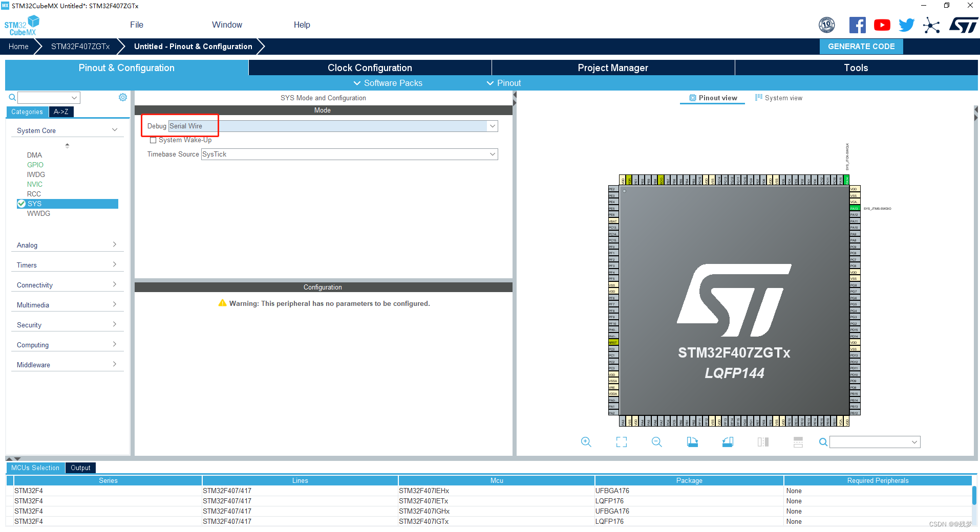The width and height of the screenshot is (980, 532).
Task: Click the green SWCLK pin on top row
Action: (x=846, y=180)
